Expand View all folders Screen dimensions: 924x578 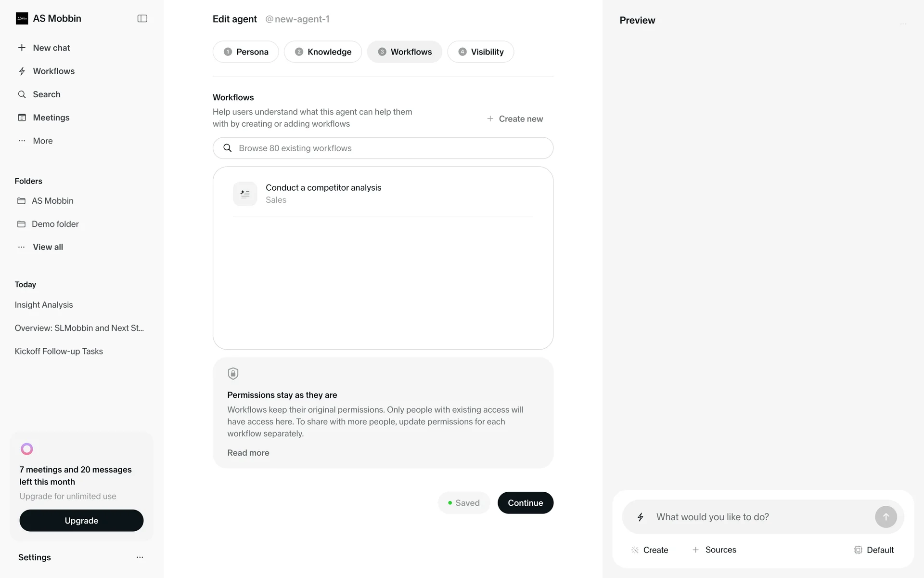[47, 247]
